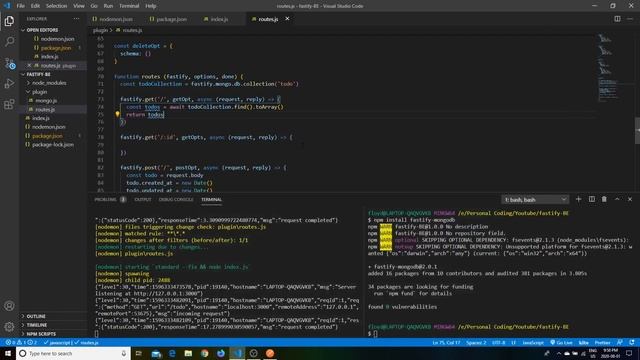Open Explorer more actions ellipsis
Screen dimensions: 640x360
pos(76,19)
